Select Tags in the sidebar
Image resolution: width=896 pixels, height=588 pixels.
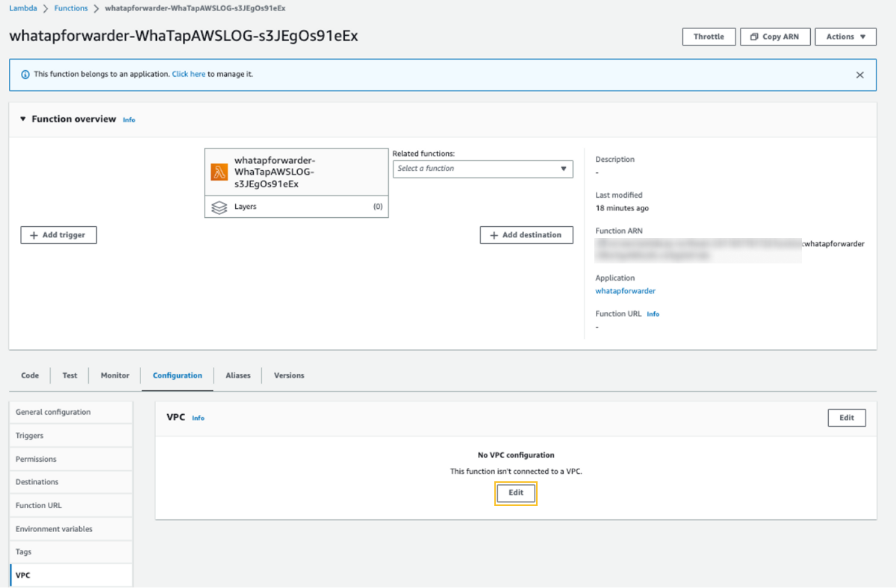tap(71, 552)
